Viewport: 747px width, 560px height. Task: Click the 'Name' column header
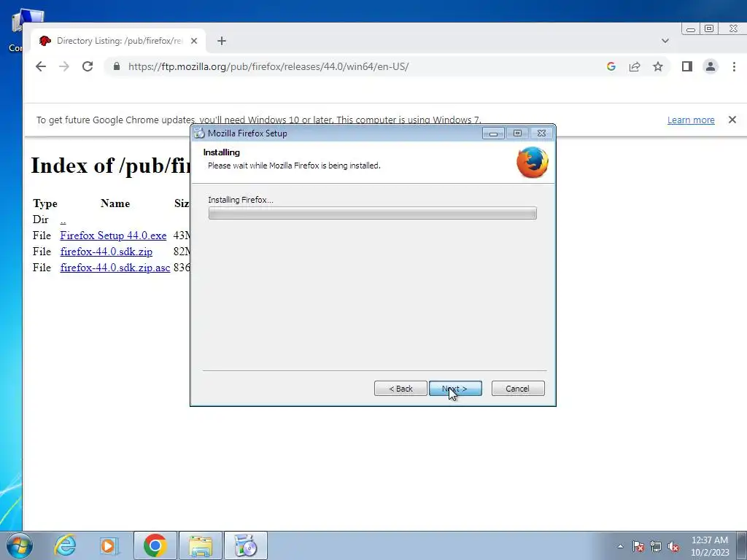coord(115,203)
